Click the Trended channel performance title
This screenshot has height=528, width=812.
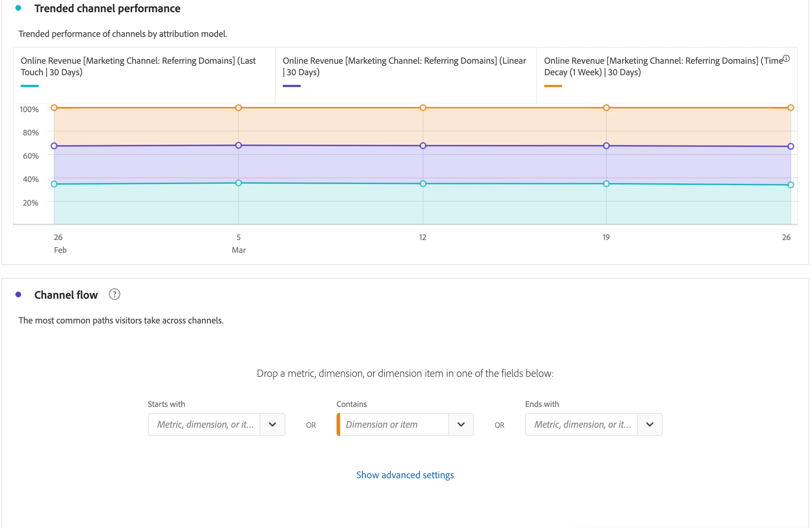tap(107, 8)
